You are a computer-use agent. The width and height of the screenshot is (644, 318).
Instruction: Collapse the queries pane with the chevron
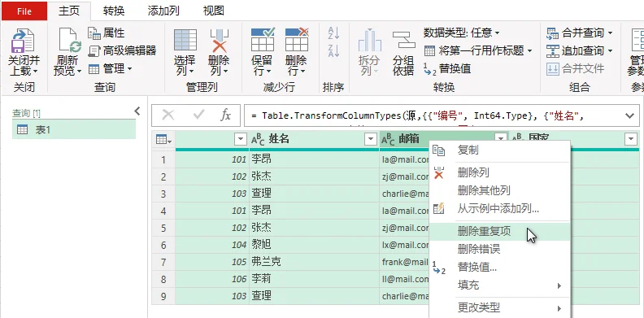[137, 111]
